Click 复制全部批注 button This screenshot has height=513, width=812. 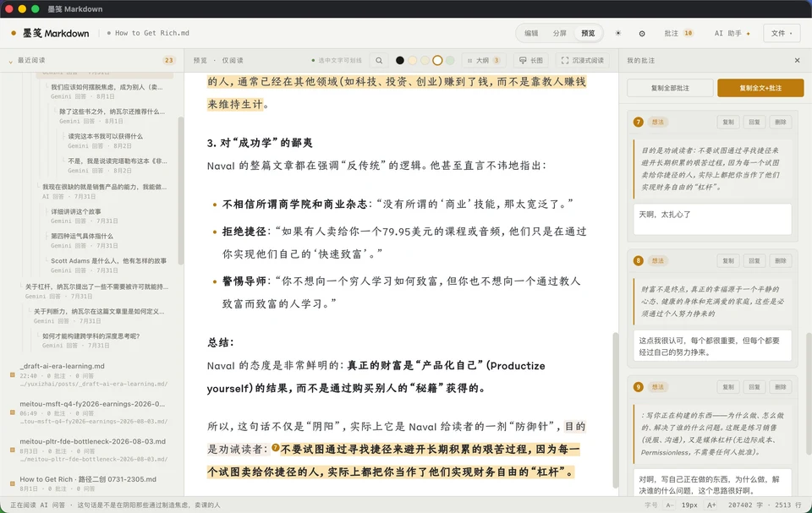pyautogui.click(x=670, y=88)
